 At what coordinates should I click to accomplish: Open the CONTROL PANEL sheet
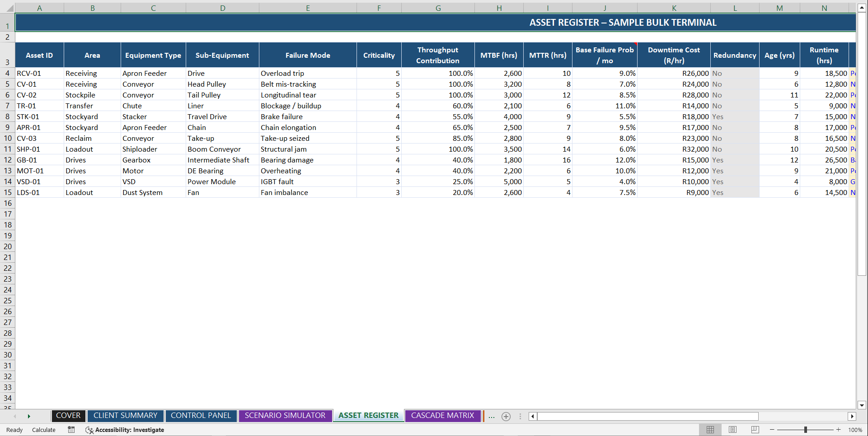click(201, 416)
